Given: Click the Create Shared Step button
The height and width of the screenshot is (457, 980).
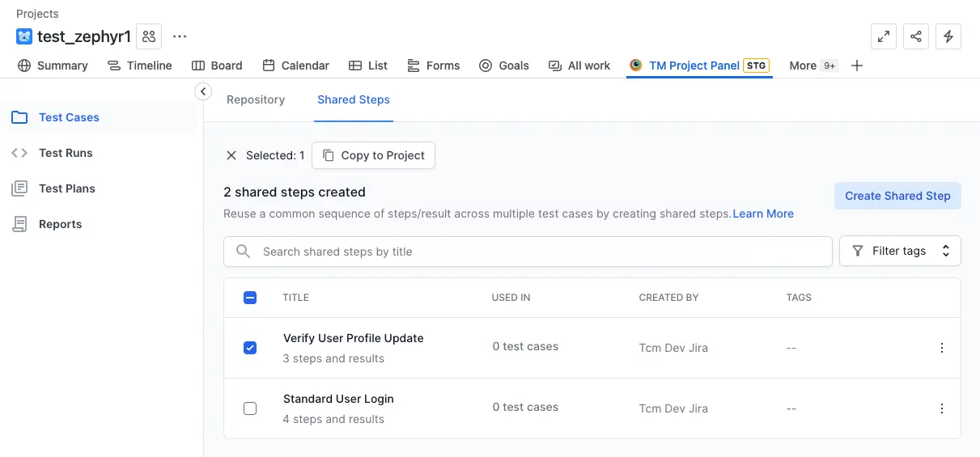Looking at the screenshot, I should click(897, 196).
